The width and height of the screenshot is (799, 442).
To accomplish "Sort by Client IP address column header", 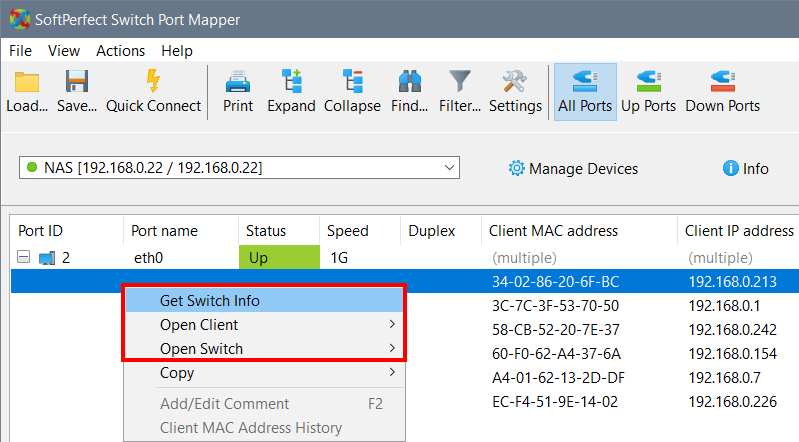I will (738, 231).
